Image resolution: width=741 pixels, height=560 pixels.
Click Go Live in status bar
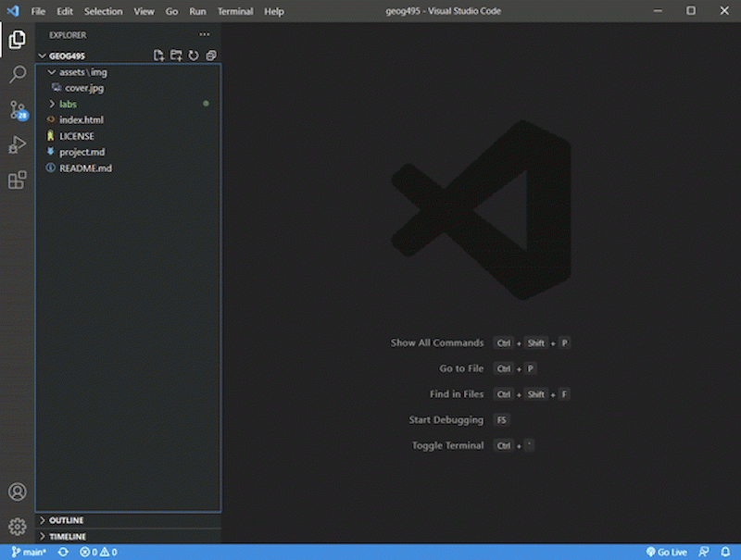[x=666, y=553]
